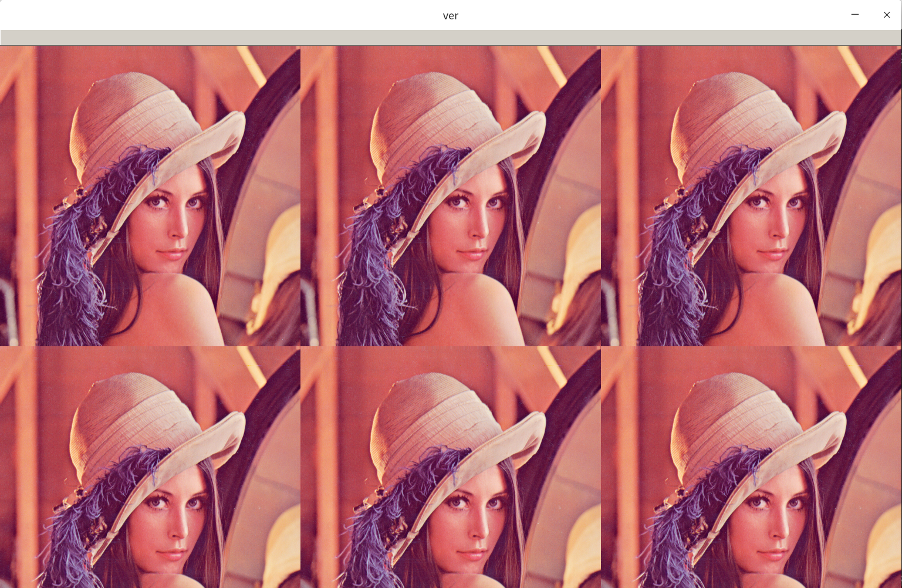Select the top-left image tile

click(x=150, y=195)
